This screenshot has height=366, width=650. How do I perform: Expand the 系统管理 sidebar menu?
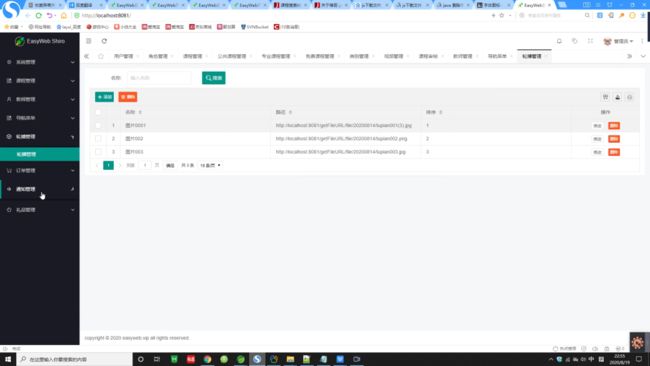point(40,62)
